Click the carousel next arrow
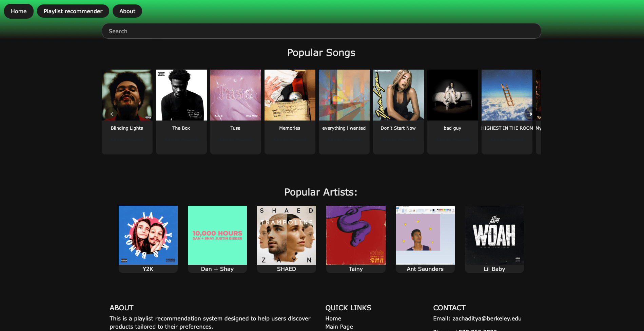 (x=530, y=114)
